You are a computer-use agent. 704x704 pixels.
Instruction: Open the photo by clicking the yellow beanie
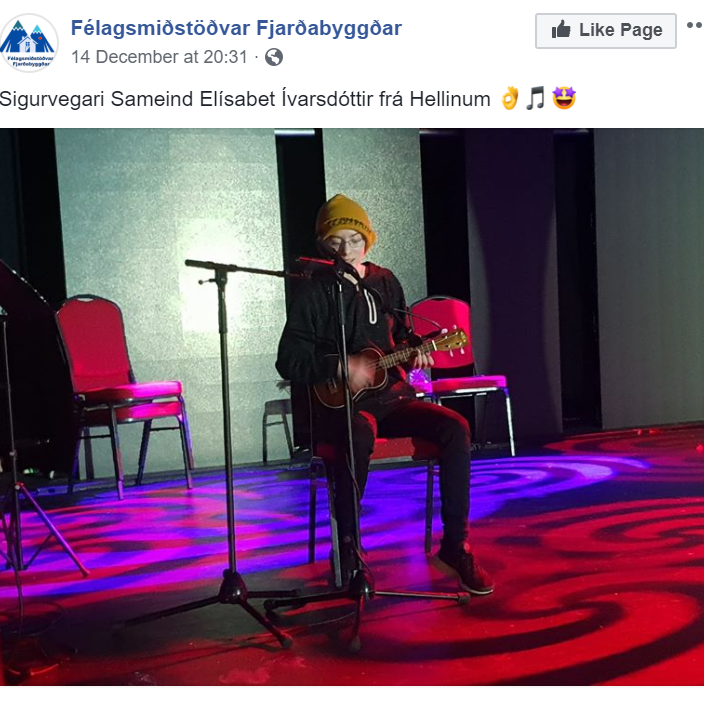pos(345,219)
